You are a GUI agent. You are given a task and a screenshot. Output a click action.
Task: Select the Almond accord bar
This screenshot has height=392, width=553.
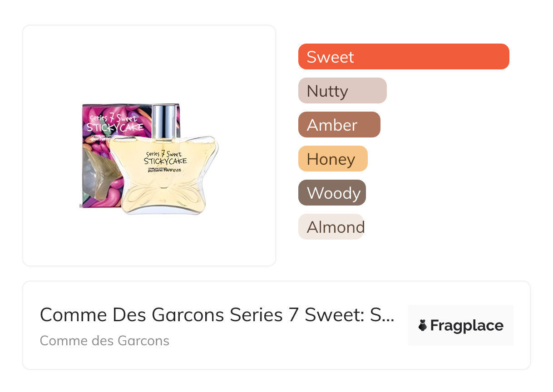(331, 227)
